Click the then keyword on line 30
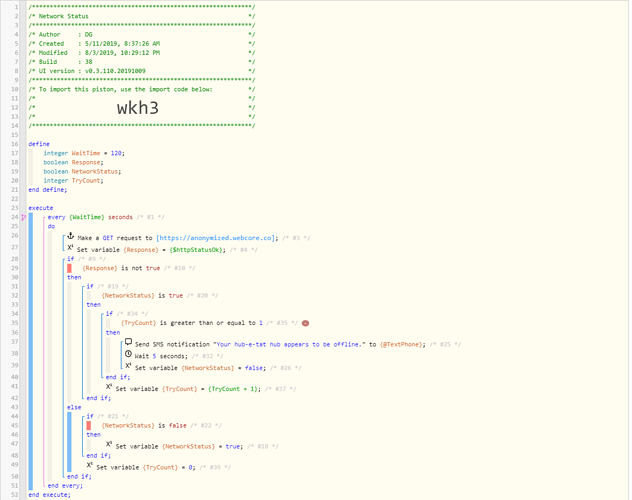The height and width of the screenshot is (500, 632). [x=74, y=277]
